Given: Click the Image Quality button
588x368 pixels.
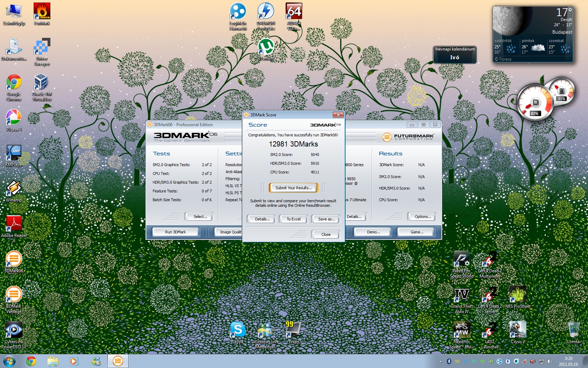Looking at the screenshot, I should pyautogui.click(x=229, y=232).
